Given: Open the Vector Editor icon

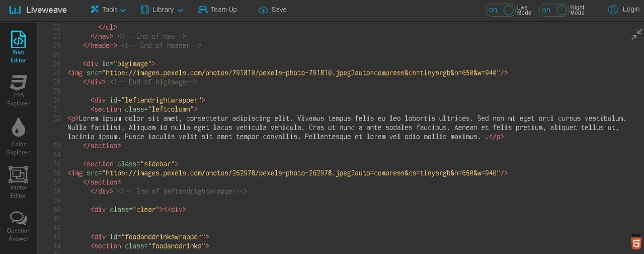Looking at the screenshot, I should [x=18, y=174].
